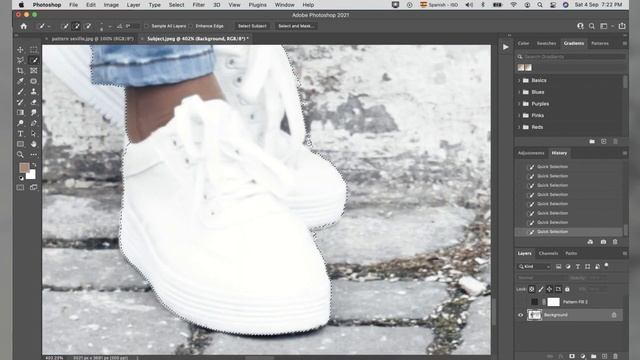Toggle lock image pixels brush icon
Screen dimensions: 640x360
click(x=540, y=289)
